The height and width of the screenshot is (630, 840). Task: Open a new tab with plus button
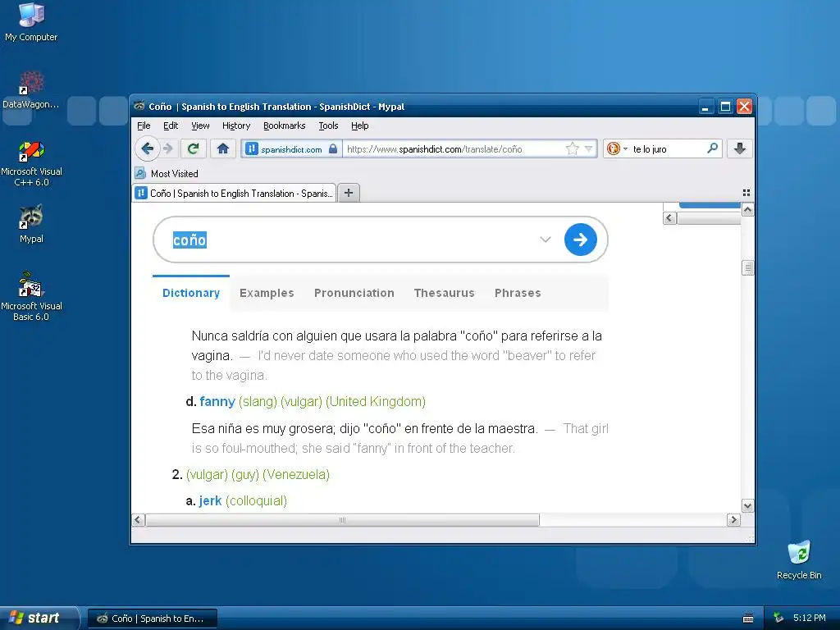[349, 193]
